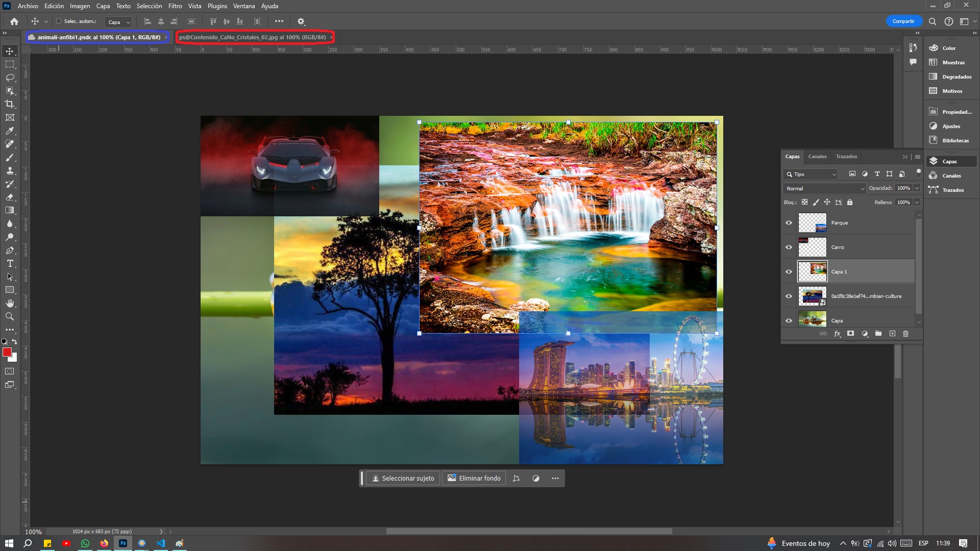
Task: Expand Capas panel group double arrows
Action: pos(905,157)
